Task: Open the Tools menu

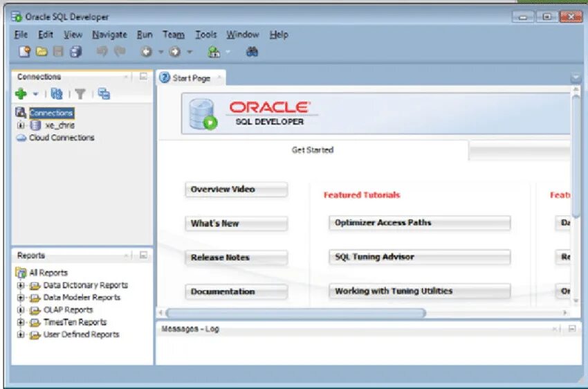Action: click(x=206, y=35)
